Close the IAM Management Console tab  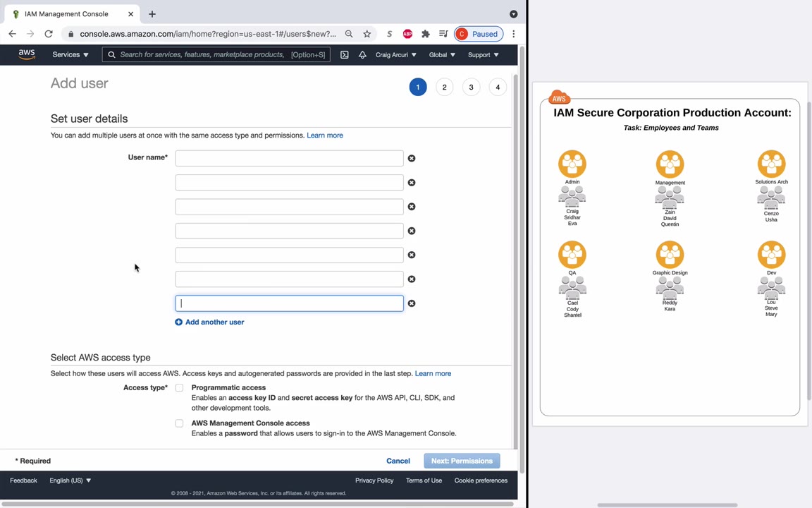click(x=130, y=14)
